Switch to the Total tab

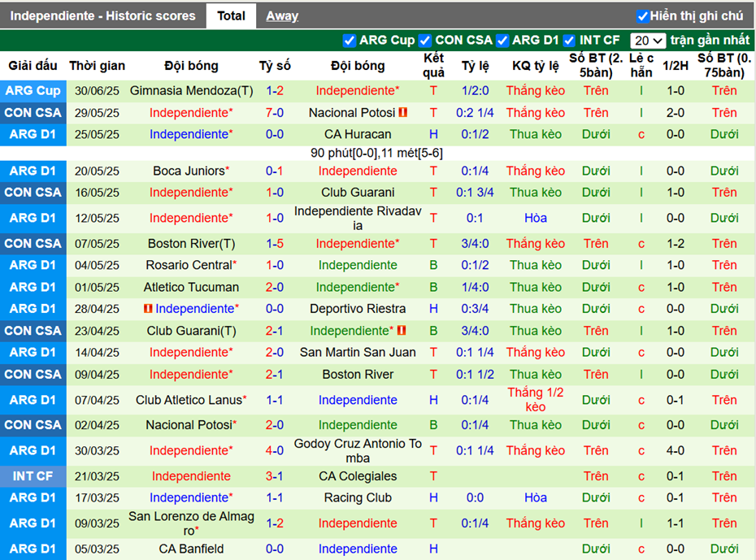231,16
